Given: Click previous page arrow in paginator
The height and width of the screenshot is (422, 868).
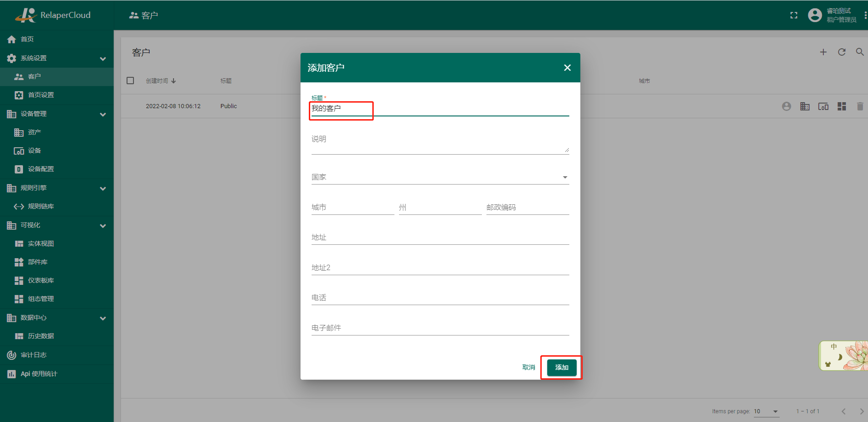Looking at the screenshot, I should [844, 411].
